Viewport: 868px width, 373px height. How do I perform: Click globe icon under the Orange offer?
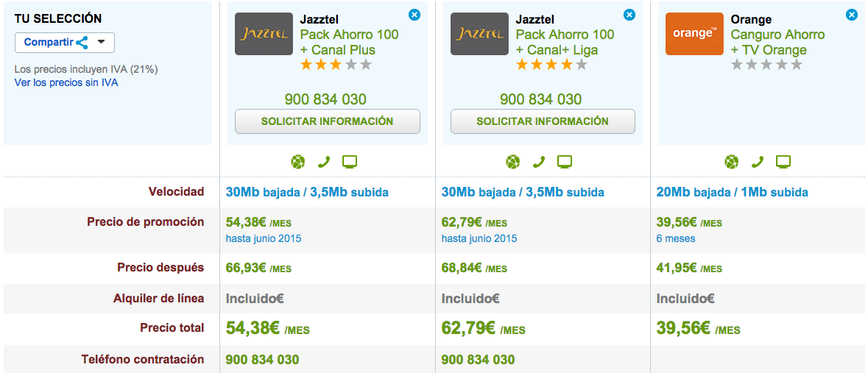pos(732,162)
